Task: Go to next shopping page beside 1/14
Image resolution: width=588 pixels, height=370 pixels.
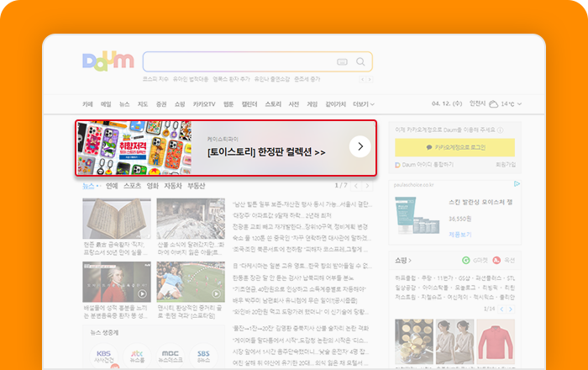Action: click(x=511, y=309)
